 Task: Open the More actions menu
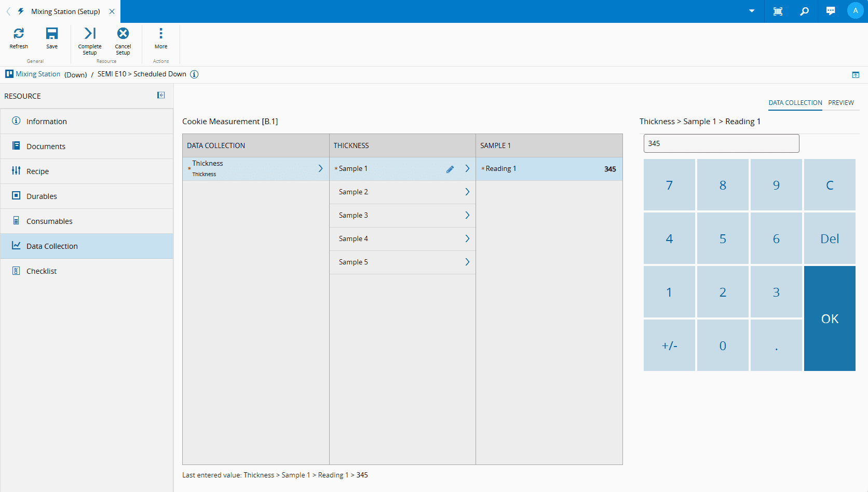pyautogui.click(x=161, y=34)
